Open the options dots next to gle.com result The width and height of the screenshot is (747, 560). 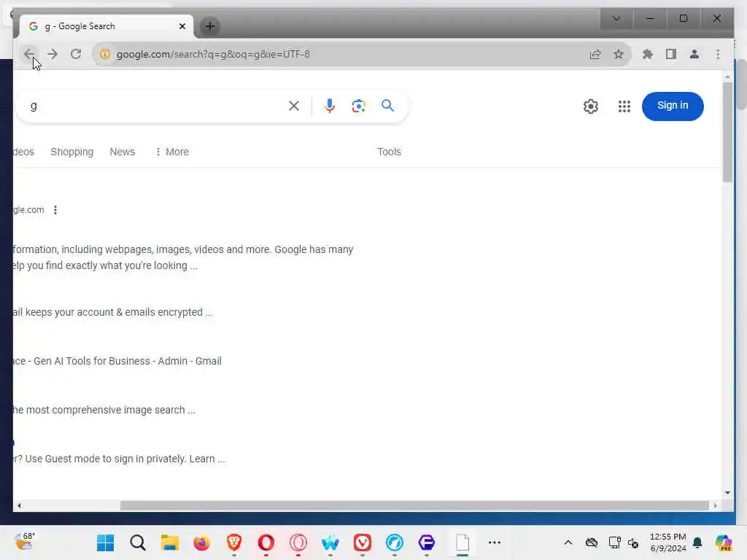pyautogui.click(x=55, y=210)
